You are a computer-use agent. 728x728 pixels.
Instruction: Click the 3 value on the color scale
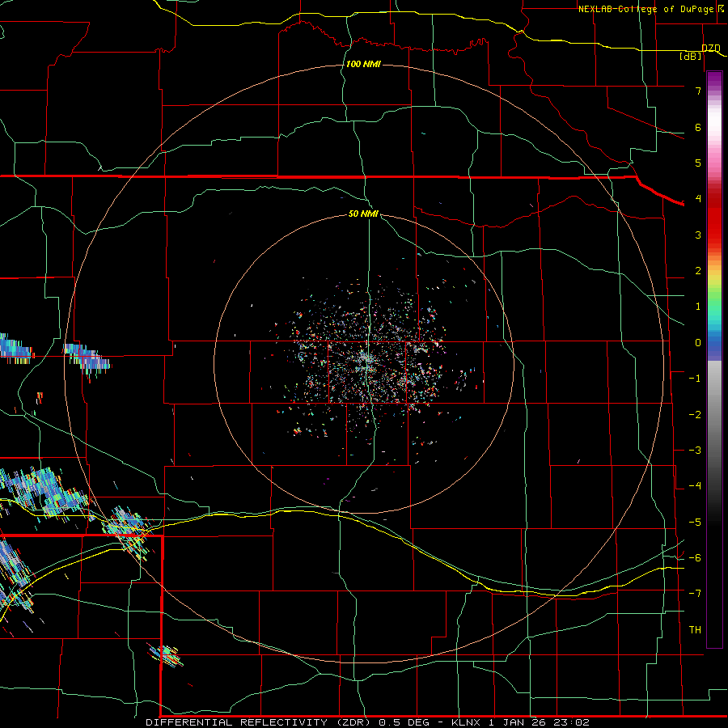click(x=698, y=235)
